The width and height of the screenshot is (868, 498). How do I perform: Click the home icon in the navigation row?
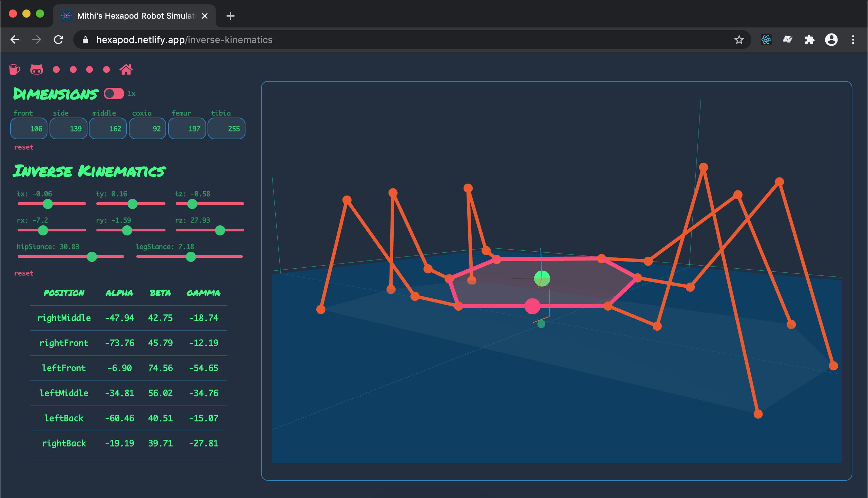[x=126, y=69]
